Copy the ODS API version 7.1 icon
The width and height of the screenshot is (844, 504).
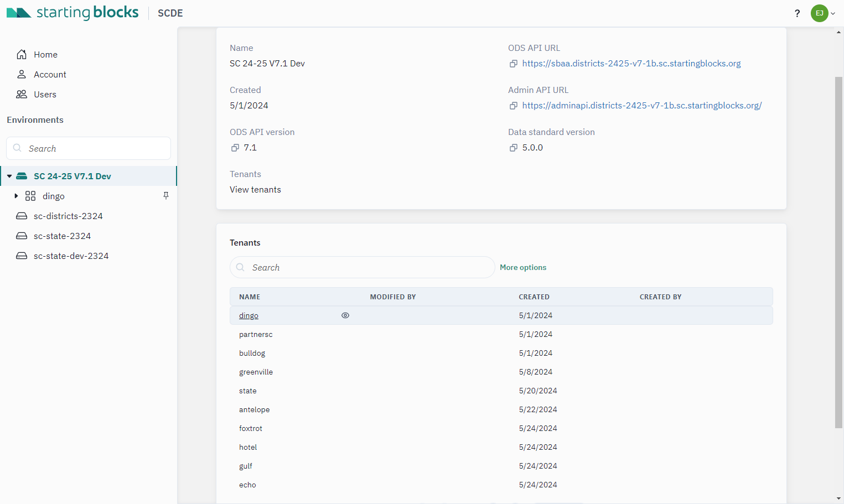235,148
